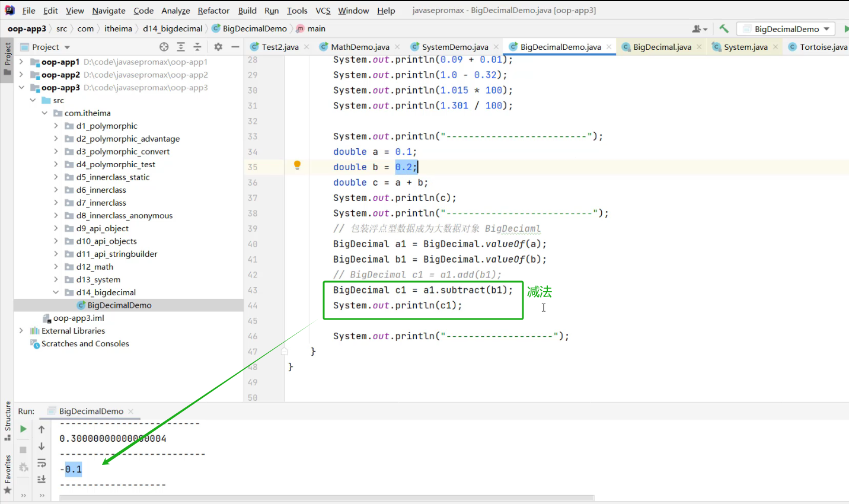Click the -0.1 console output
The height and width of the screenshot is (504, 849).
[x=71, y=470]
